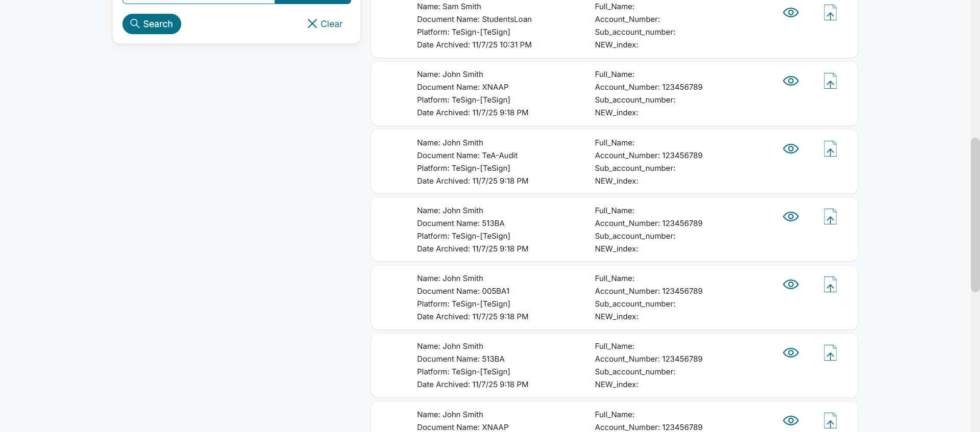
Task: Click file icon of XNAAP record below StudentsLoan
Action: coord(830,81)
